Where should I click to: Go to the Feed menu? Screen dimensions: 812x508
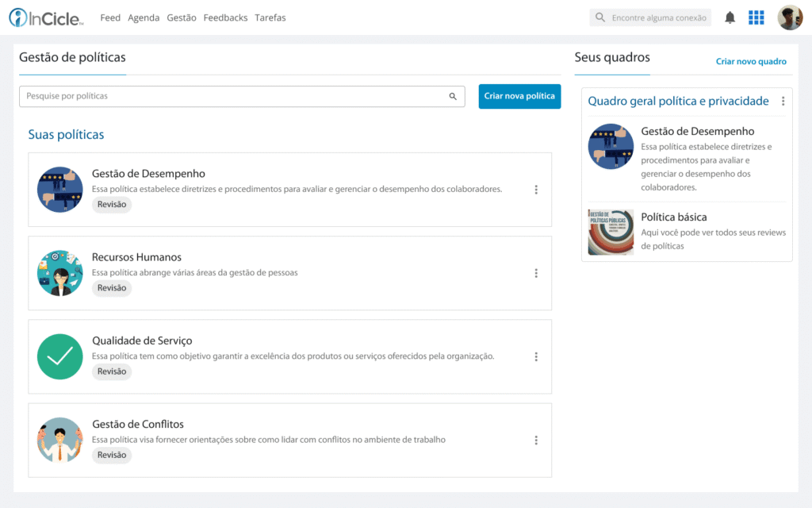pyautogui.click(x=110, y=17)
